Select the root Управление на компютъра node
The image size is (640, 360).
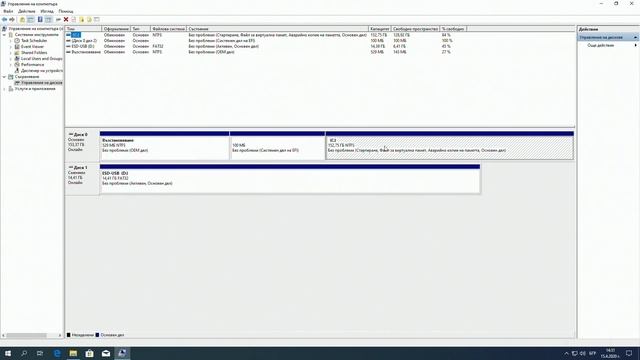(x=36, y=29)
